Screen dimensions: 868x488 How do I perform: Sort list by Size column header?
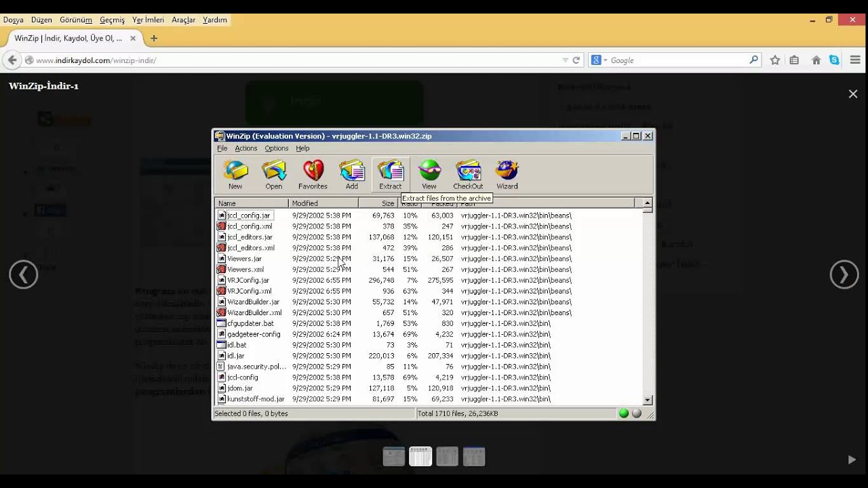(378, 203)
